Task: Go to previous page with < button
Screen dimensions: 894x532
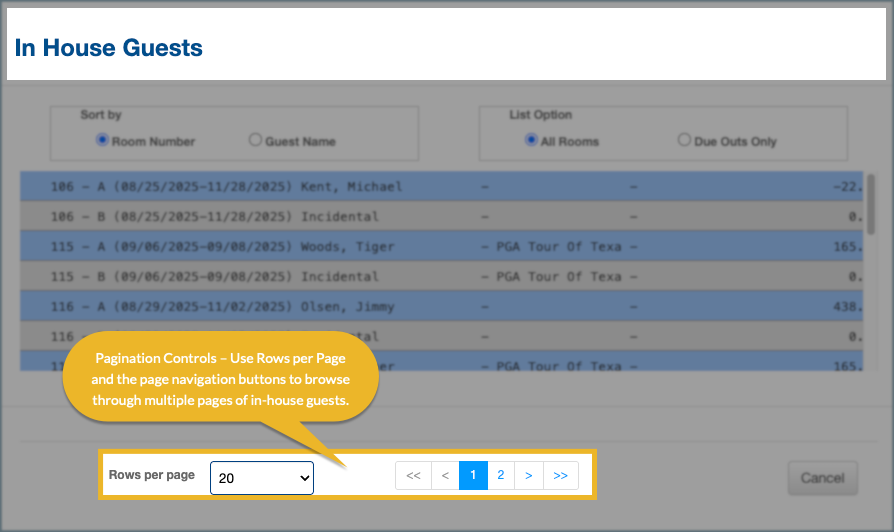Action: pos(445,476)
